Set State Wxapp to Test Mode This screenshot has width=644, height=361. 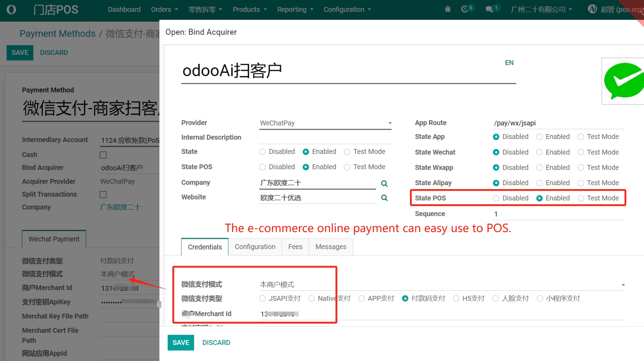click(x=581, y=168)
